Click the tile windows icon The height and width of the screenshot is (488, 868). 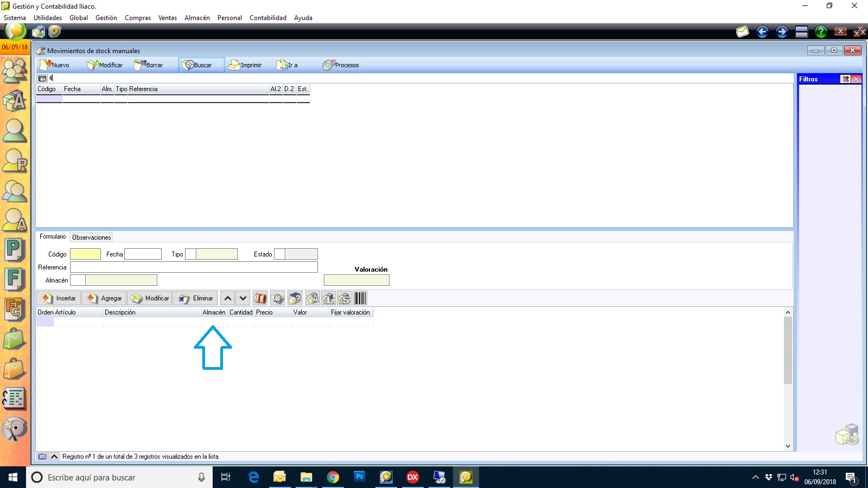802,32
